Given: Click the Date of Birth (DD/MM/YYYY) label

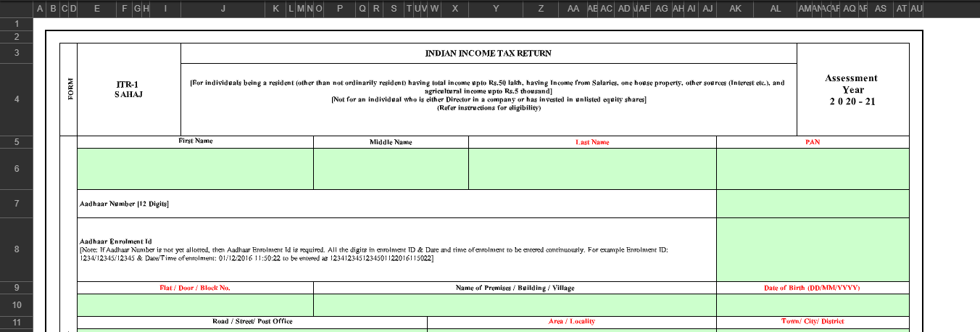Looking at the screenshot, I should (x=813, y=288).
